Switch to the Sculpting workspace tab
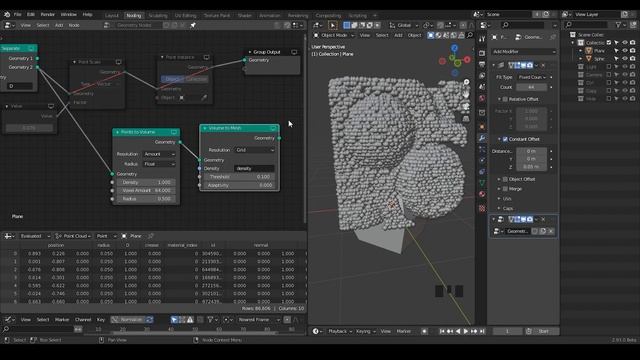The width and height of the screenshot is (640, 360). (158, 16)
